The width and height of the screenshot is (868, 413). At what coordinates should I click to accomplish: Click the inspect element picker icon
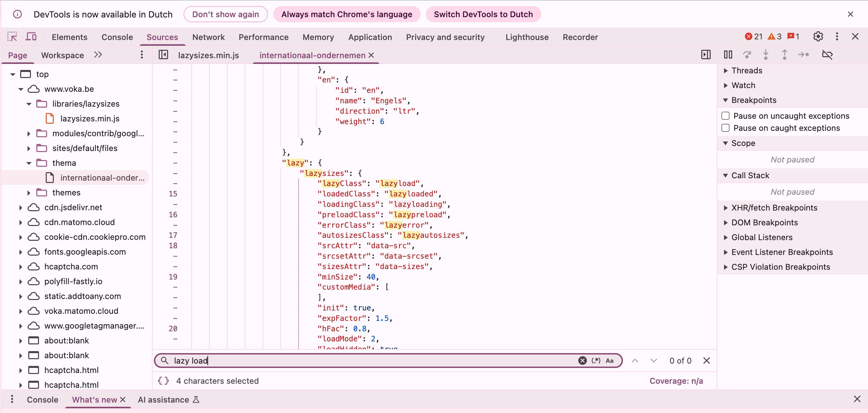click(x=12, y=37)
